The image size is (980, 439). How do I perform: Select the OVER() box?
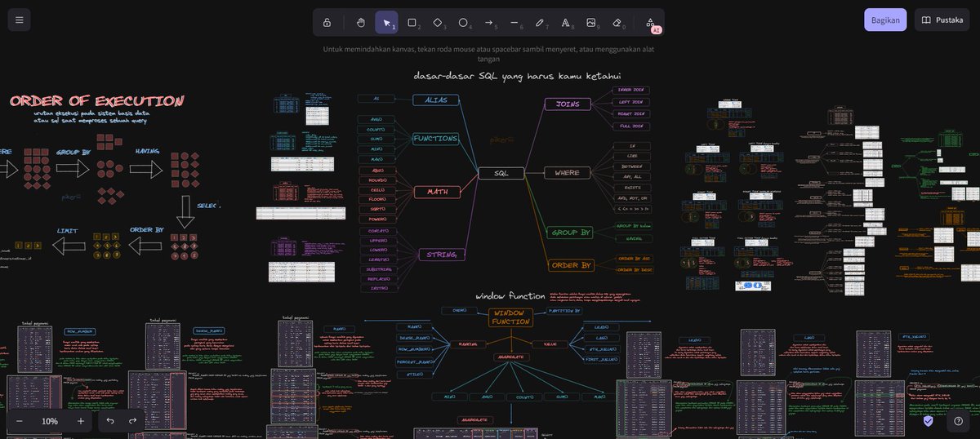pos(460,311)
